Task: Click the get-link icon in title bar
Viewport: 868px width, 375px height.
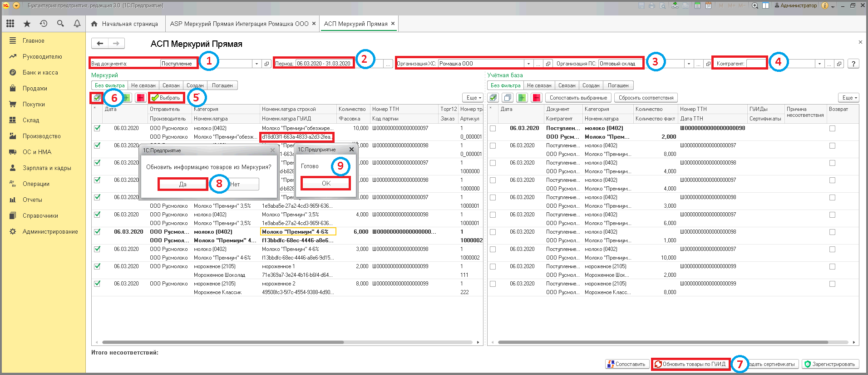Action: pyautogui.click(x=675, y=5)
